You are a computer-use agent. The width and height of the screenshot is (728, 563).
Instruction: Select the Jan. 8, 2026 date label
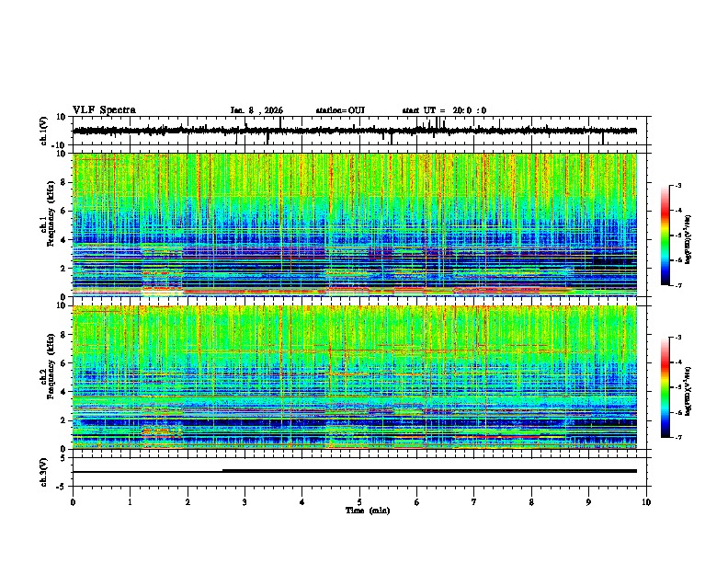[256, 110]
